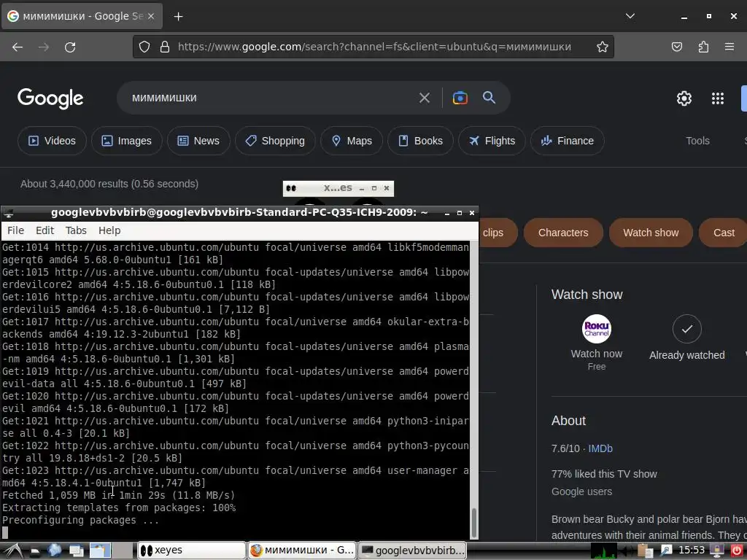This screenshot has height=560, width=747.
Task: Open the magnifier tray icon
Action: coord(665,551)
